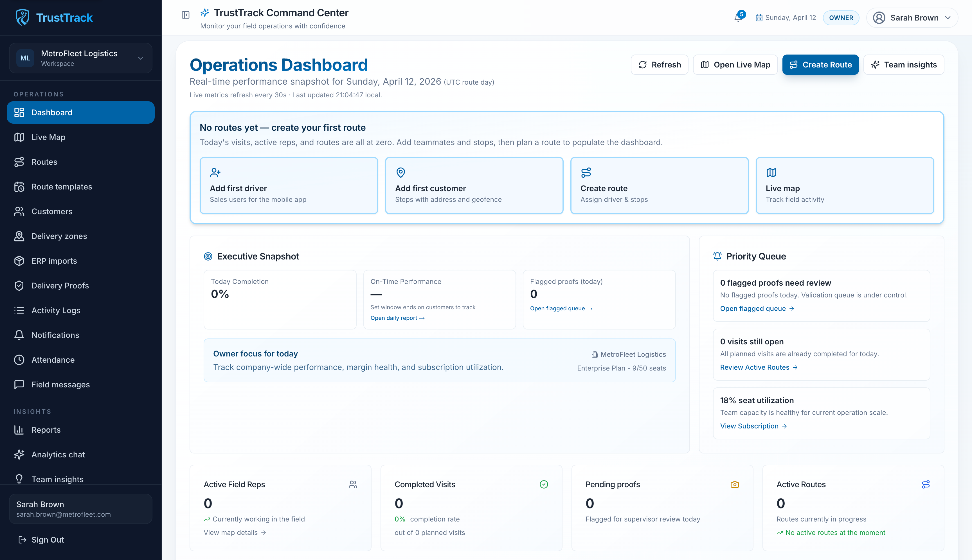Click the TrustTrack Command Center sparkle icon
Image resolution: width=972 pixels, height=560 pixels.
pos(205,13)
